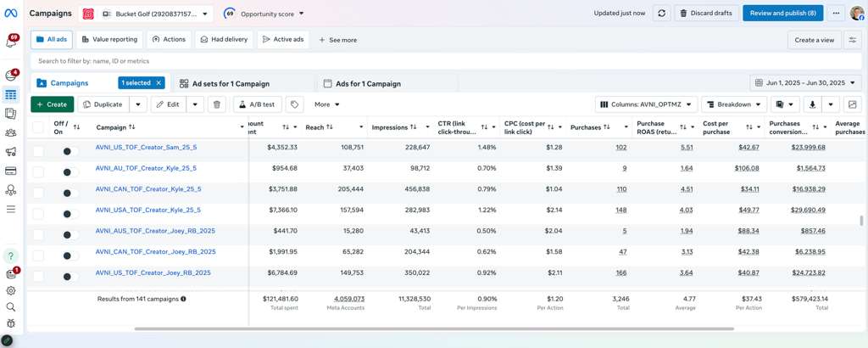This screenshot has height=348, width=868.
Task: Sort by the Reach column header
Action: tap(319, 127)
